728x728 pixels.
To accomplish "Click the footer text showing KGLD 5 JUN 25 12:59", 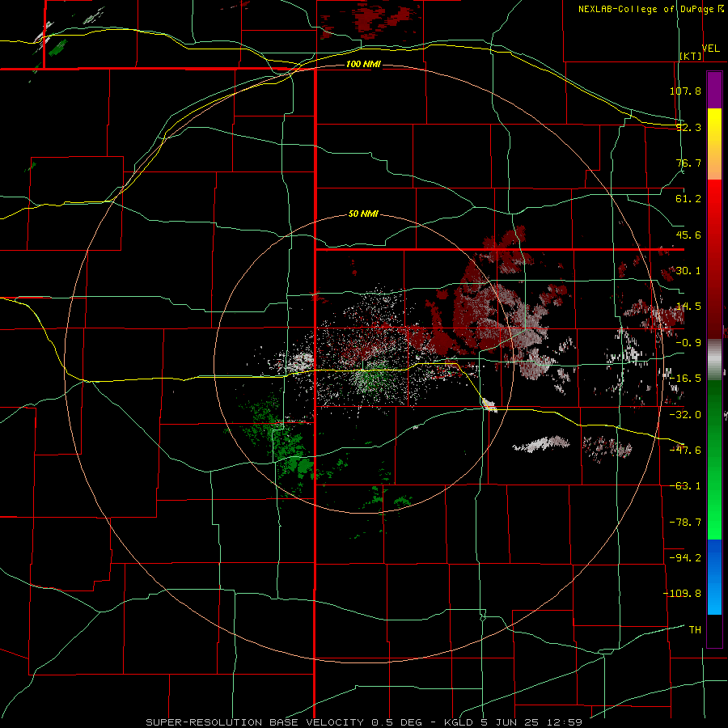I will pos(513,722).
